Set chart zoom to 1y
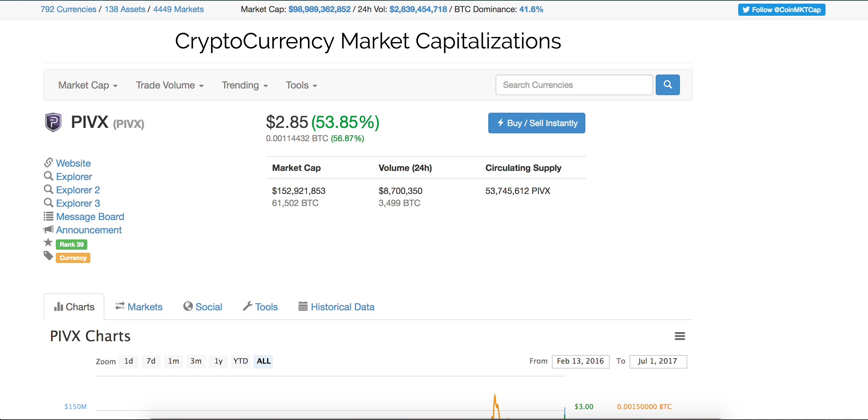This screenshot has width=868, height=420. (x=218, y=362)
